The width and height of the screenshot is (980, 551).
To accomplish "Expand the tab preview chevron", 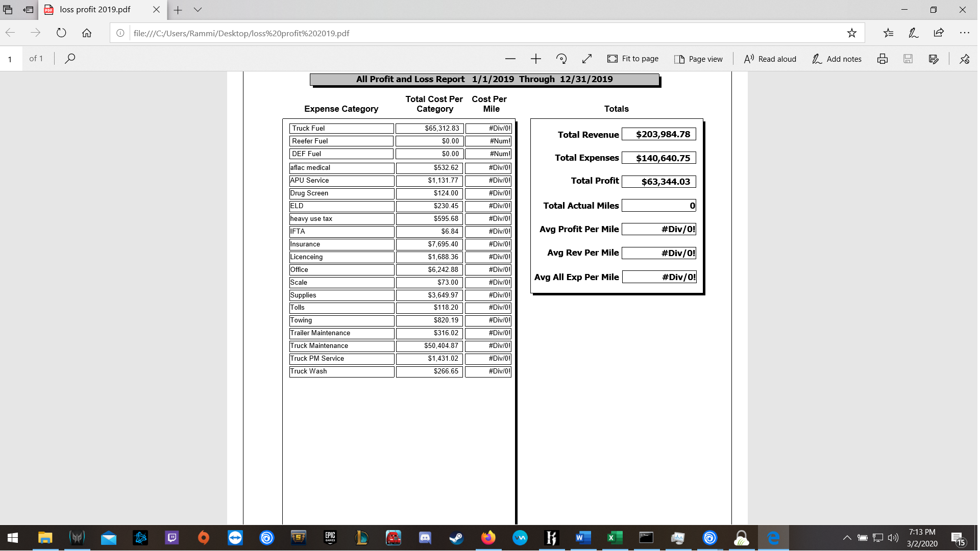I will [x=198, y=10].
